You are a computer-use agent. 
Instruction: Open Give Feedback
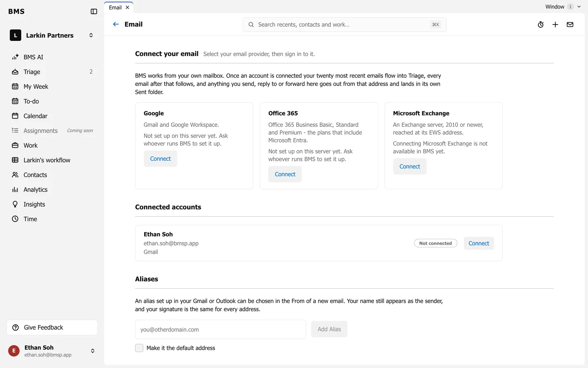52,328
